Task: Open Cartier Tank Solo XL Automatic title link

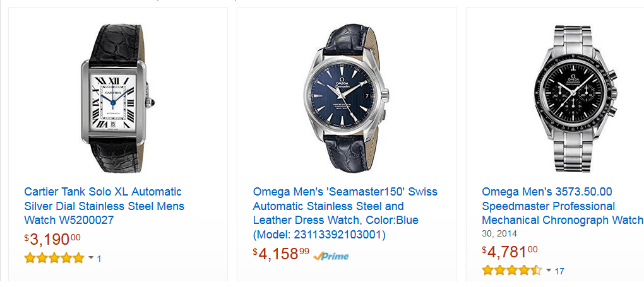Action: click(x=104, y=206)
